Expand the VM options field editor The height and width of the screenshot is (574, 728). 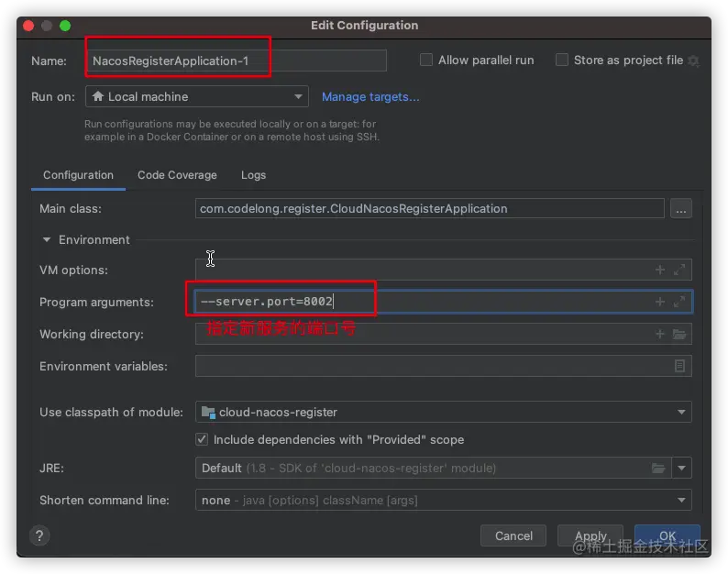[x=679, y=270]
